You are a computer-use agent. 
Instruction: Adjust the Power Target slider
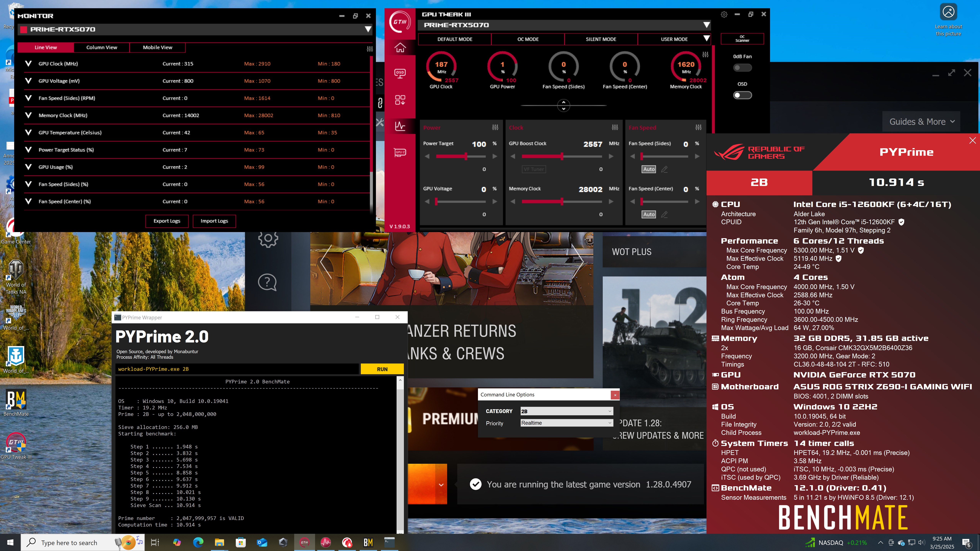pos(461,156)
